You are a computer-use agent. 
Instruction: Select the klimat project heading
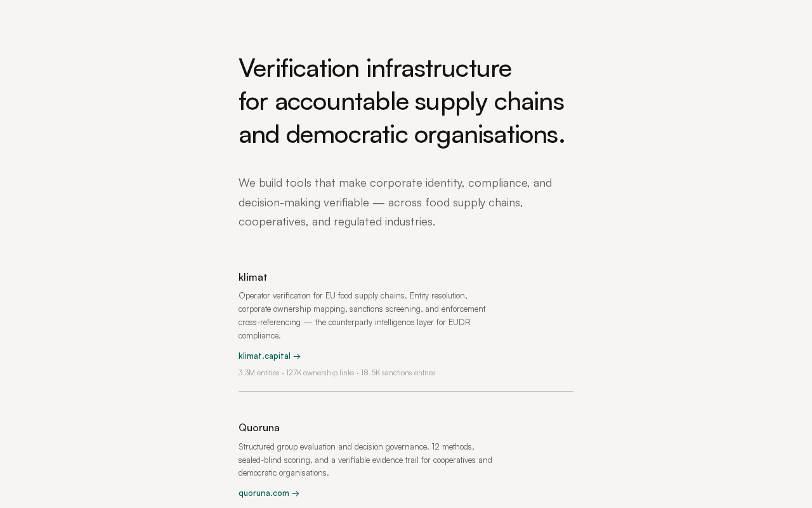(252, 277)
